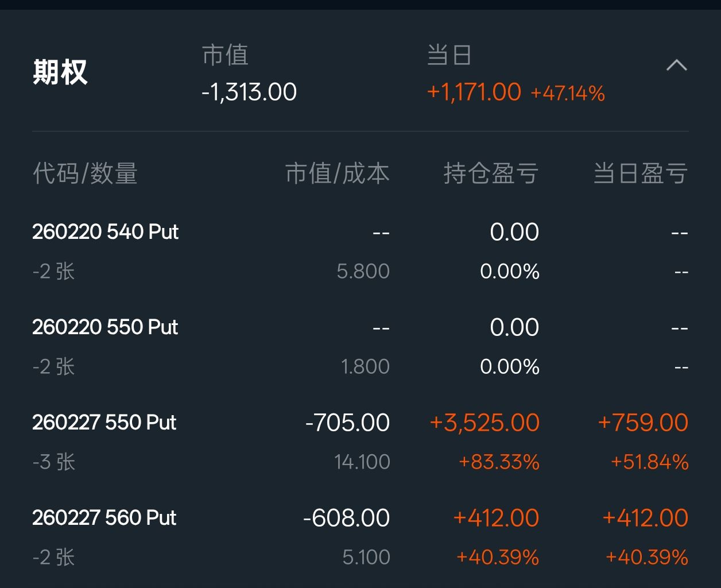
Task: Collapse the 期权 section chevron
Action: tap(676, 65)
